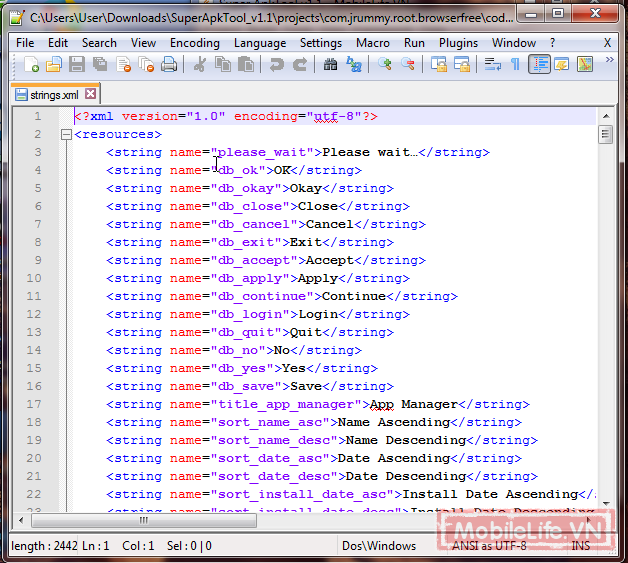Click the ANSI as UTF-8 status field
This screenshot has width=628, height=563.
coord(489,546)
